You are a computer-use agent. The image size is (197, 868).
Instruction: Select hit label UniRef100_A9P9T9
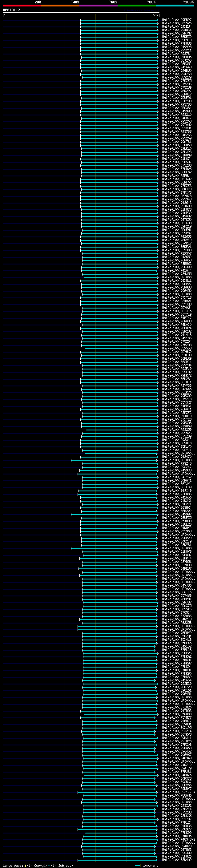177,40
